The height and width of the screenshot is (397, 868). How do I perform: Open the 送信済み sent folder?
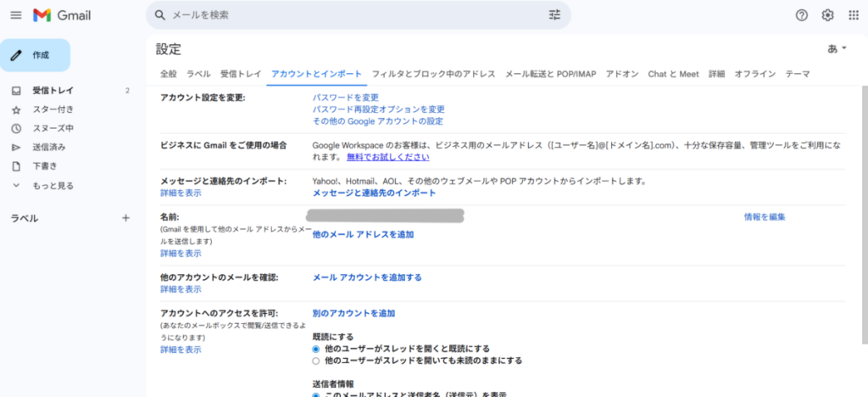pos(49,147)
